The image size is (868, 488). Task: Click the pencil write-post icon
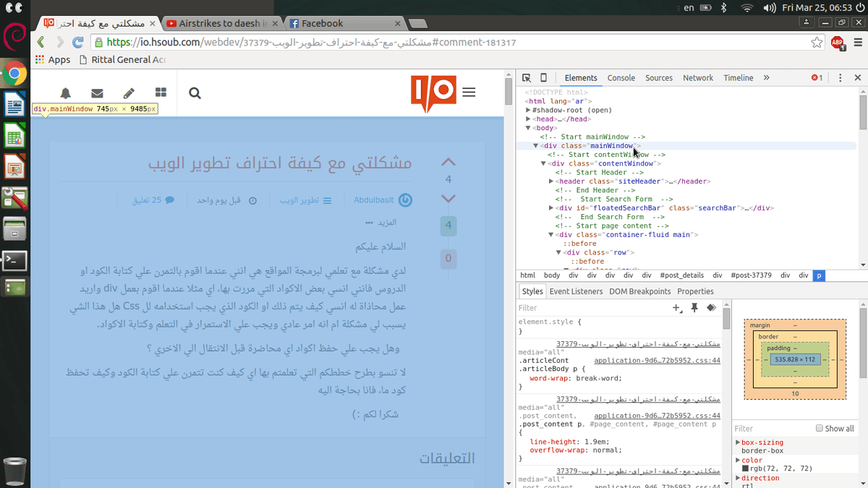coord(129,93)
